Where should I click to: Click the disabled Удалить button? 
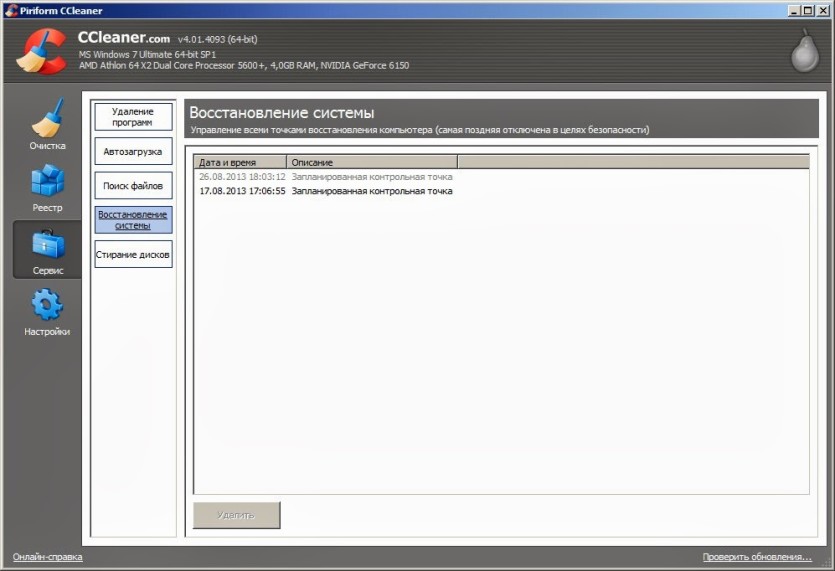pyautogui.click(x=236, y=515)
